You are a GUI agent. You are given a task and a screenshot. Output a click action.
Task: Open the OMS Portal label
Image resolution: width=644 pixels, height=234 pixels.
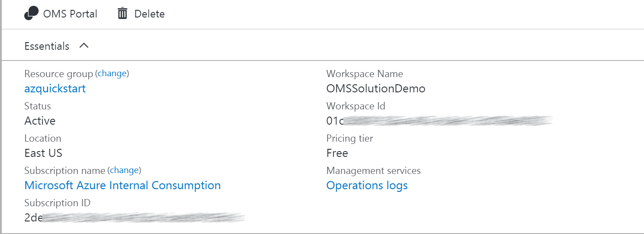[x=70, y=14]
